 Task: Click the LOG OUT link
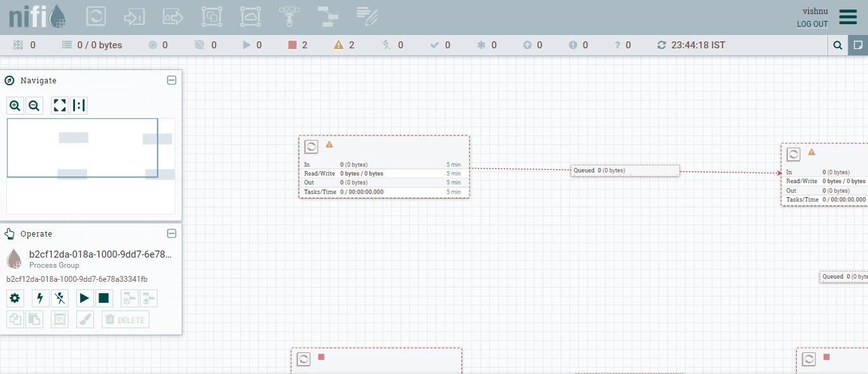813,24
